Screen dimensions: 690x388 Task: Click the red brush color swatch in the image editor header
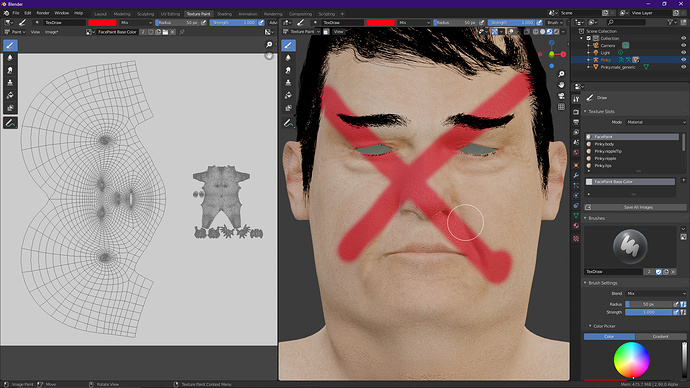pyautogui.click(x=102, y=22)
